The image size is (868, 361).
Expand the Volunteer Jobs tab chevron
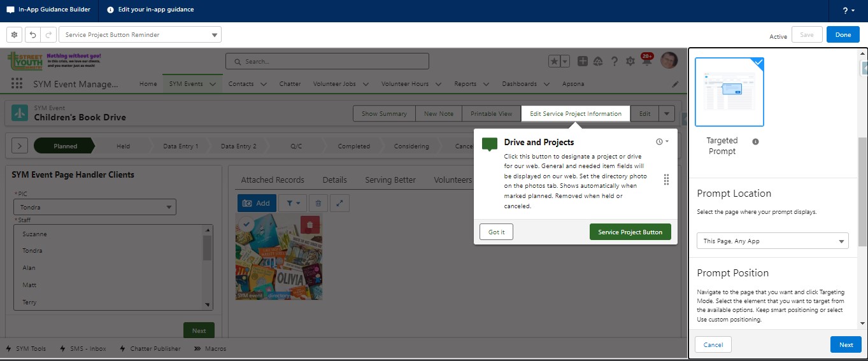[x=366, y=84]
